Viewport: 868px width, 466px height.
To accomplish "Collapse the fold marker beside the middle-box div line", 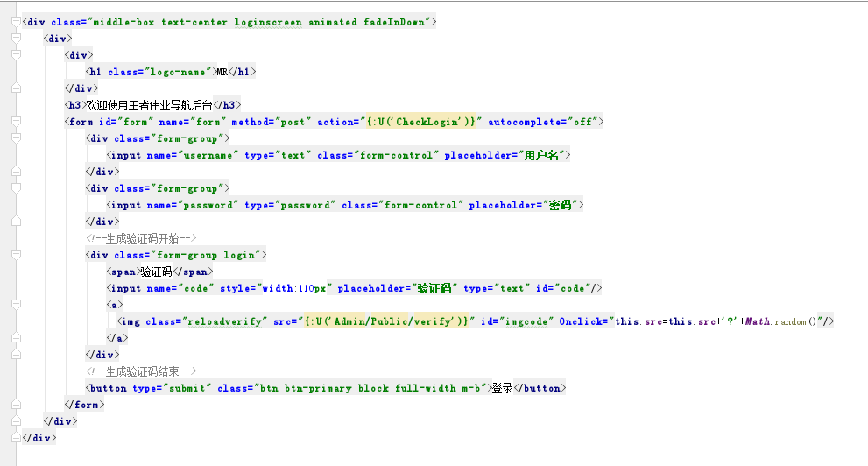I will pos(16,22).
